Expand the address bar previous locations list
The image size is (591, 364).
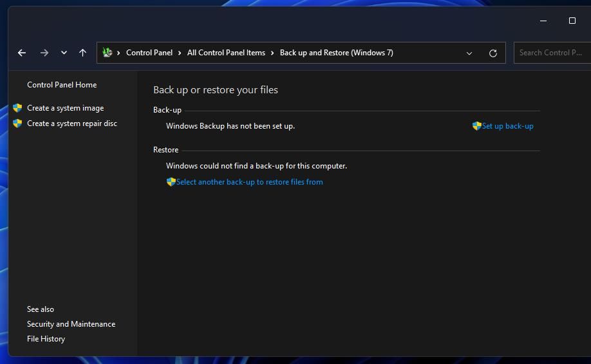[469, 53]
